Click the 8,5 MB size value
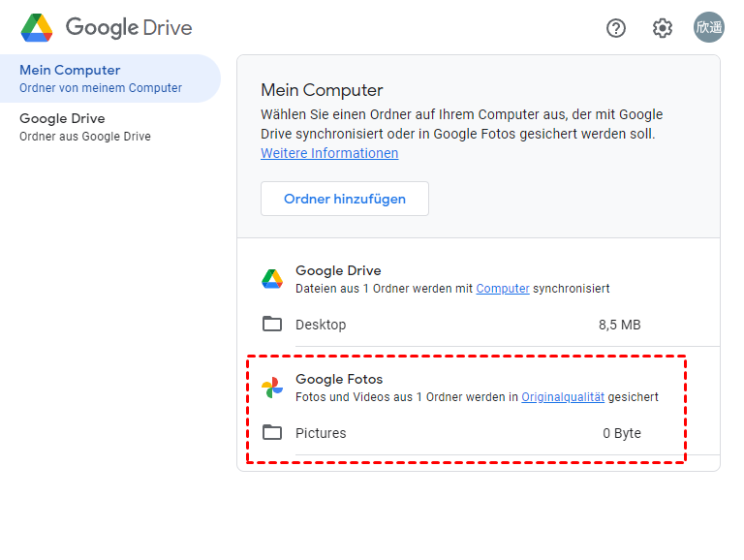Screen dimensions: 744x560 (620, 325)
